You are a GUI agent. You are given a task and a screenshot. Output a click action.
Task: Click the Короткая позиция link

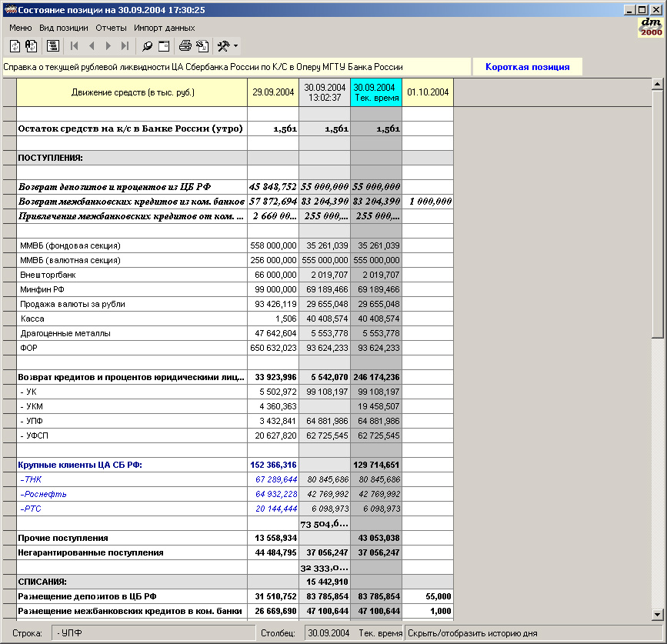(x=528, y=67)
